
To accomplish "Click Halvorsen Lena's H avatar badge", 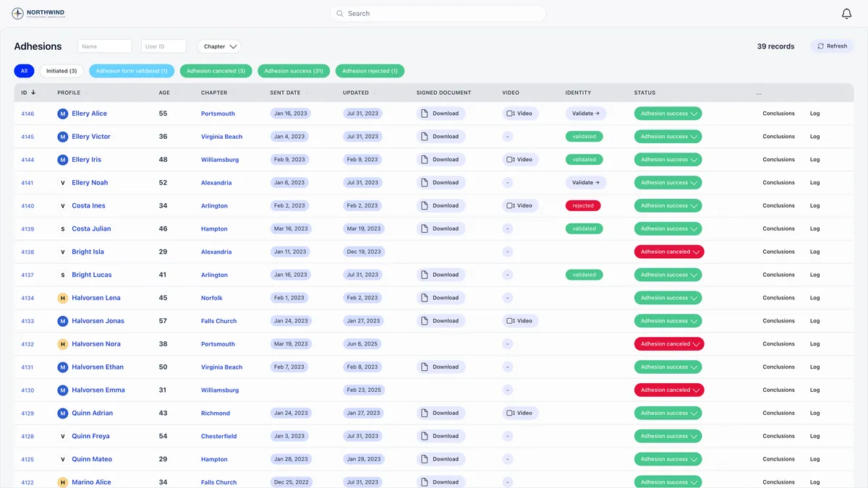I will 63,298.
